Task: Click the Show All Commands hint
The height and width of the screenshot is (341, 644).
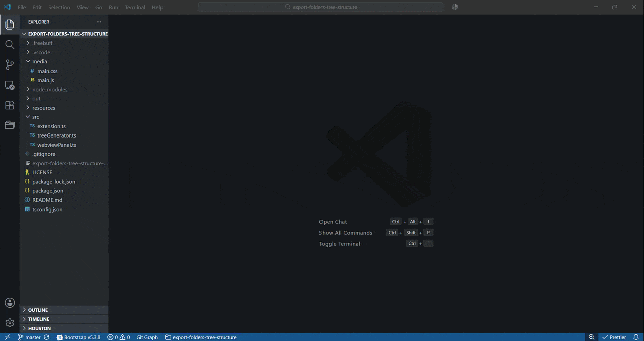Action: [346, 233]
